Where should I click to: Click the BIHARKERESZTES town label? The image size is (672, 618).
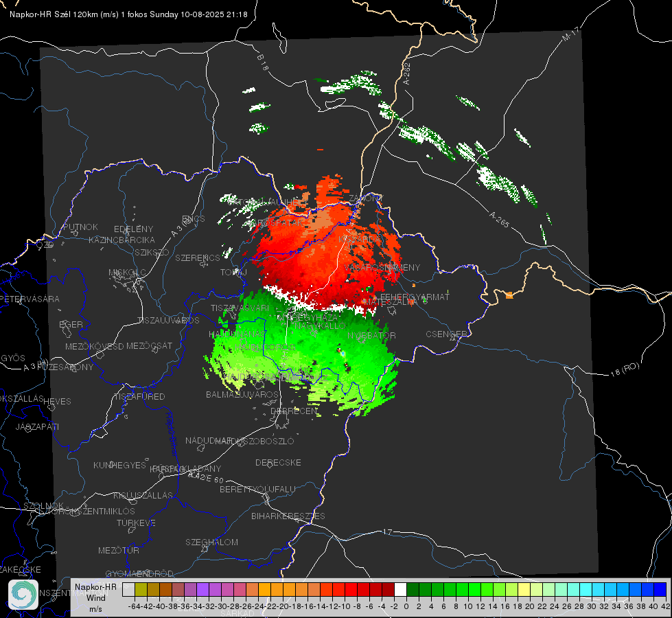tap(288, 516)
